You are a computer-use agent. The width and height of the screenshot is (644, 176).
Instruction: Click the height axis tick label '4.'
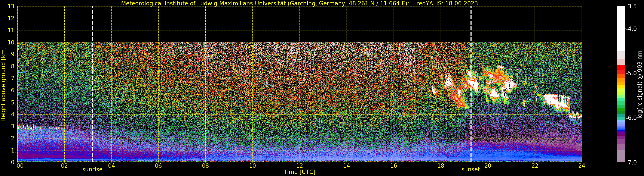[x=13, y=114]
